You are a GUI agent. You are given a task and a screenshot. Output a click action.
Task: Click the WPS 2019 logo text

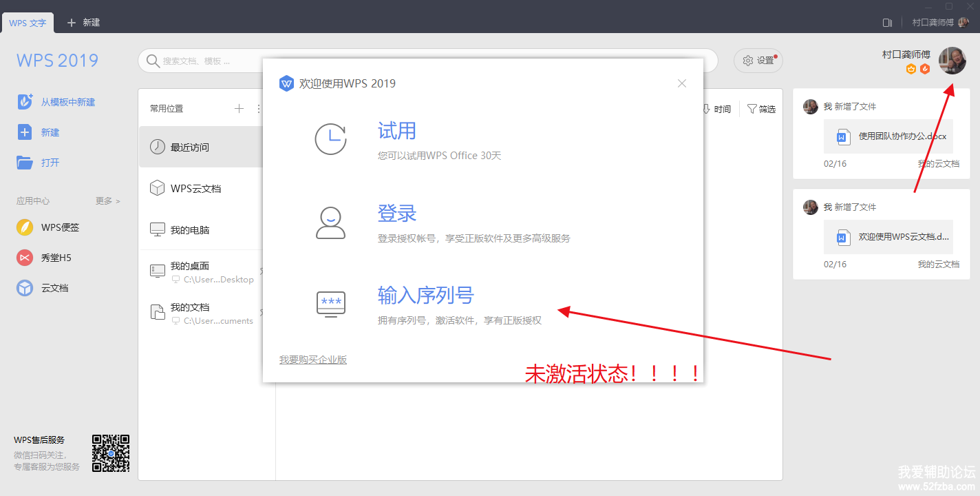[x=58, y=61]
